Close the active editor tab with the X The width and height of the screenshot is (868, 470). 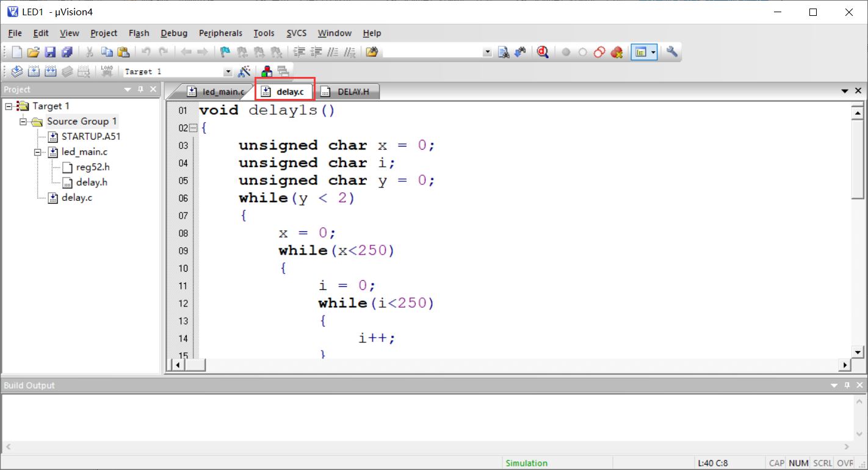[858, 91]
